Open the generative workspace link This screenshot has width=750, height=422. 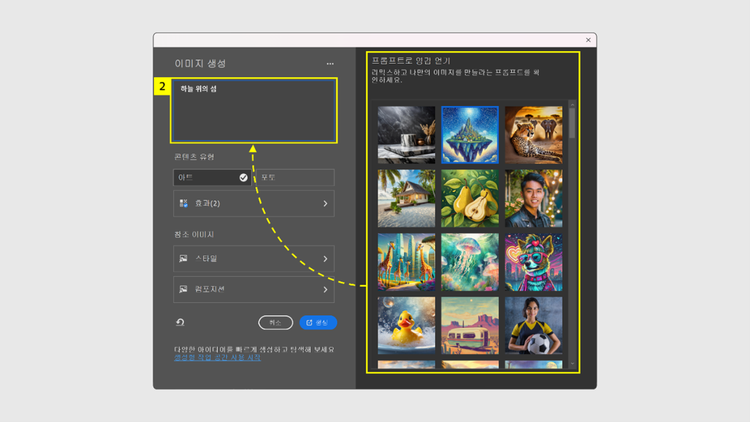[218, 357]
